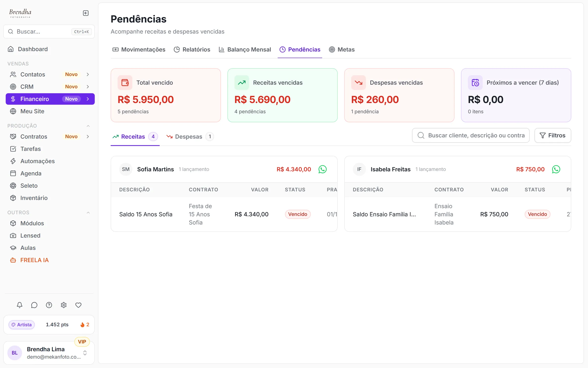This screenshot has height=368, width=588.
Task: Click the Saldo 15 Anos Sofia row
Action: [224, 214]
